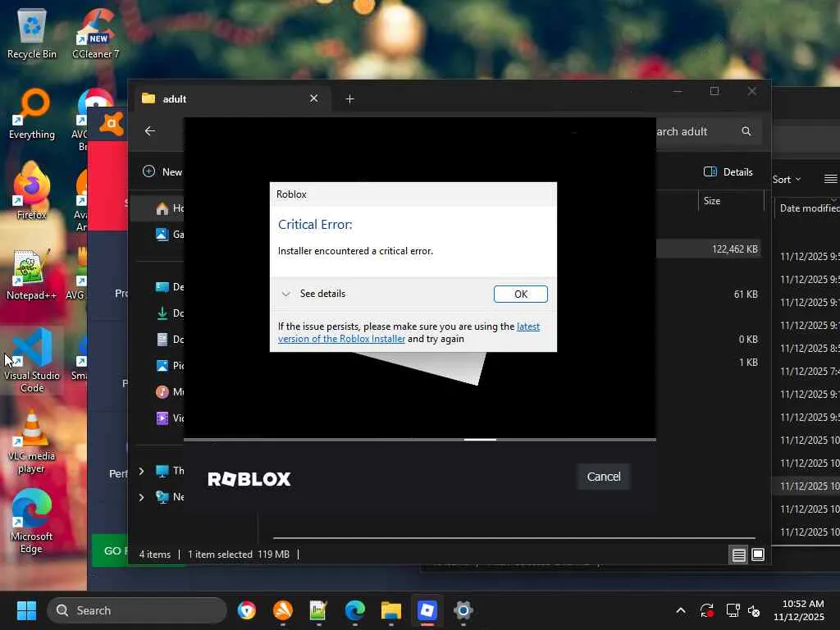Screen dimensions: 840x630
Task: Open view options icon in background Explorer
Action: click(830, 179)
